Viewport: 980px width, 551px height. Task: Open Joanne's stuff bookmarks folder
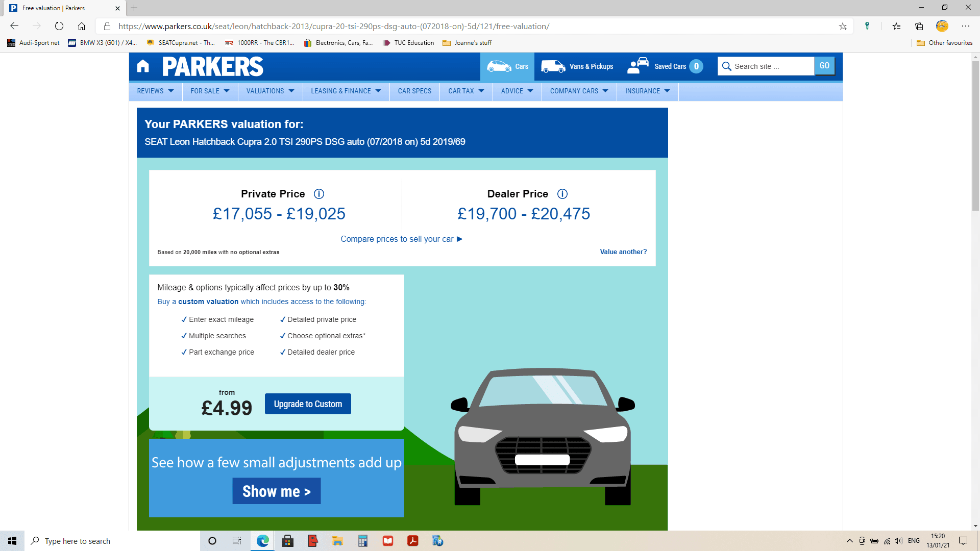(467, 43)
